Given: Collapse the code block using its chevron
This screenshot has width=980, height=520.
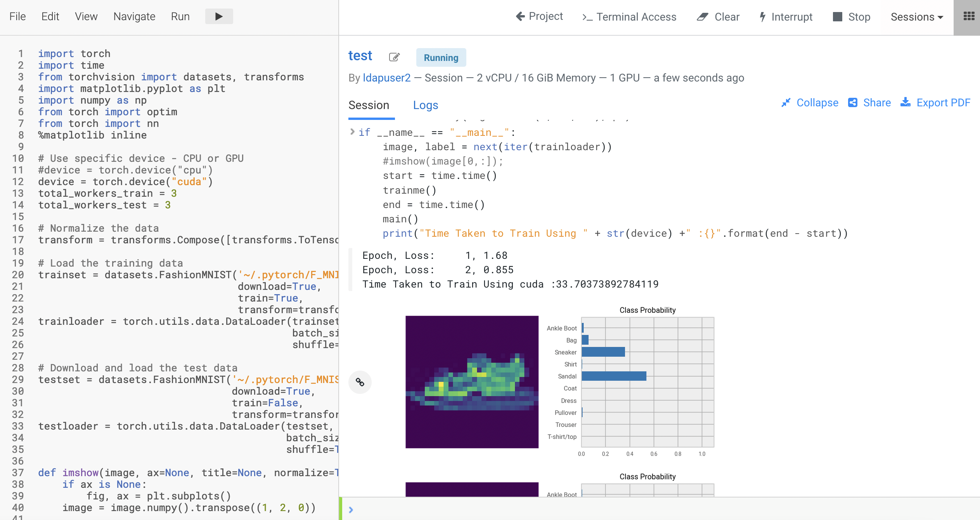Looking at the screenshot, I should point(352,132).
